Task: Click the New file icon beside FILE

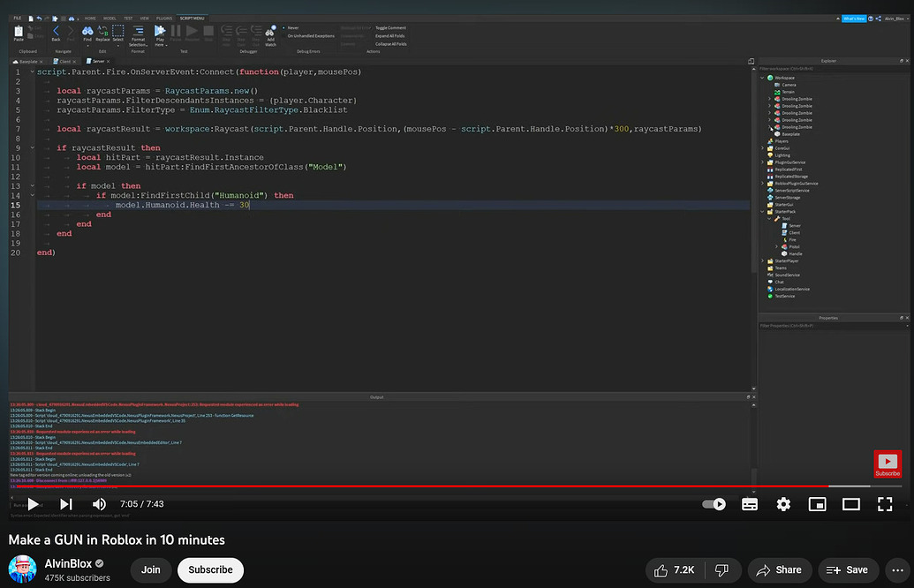Action: (31, 19)
